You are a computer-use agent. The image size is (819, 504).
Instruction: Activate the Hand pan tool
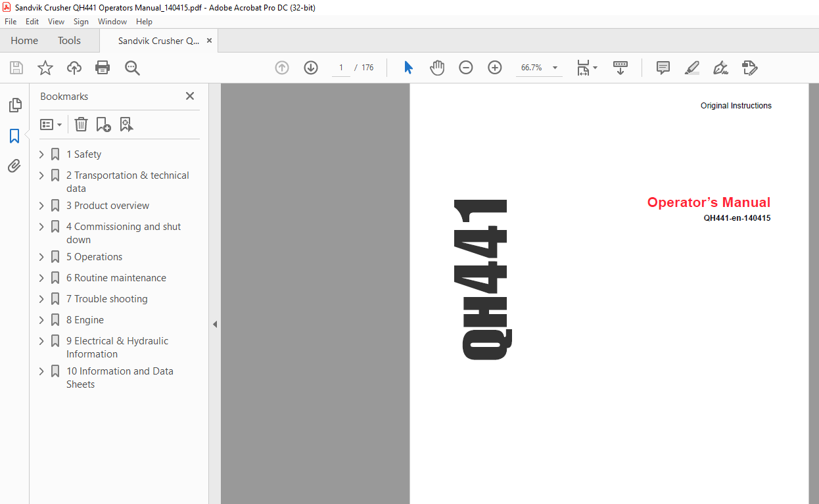(x=437, y=68)
